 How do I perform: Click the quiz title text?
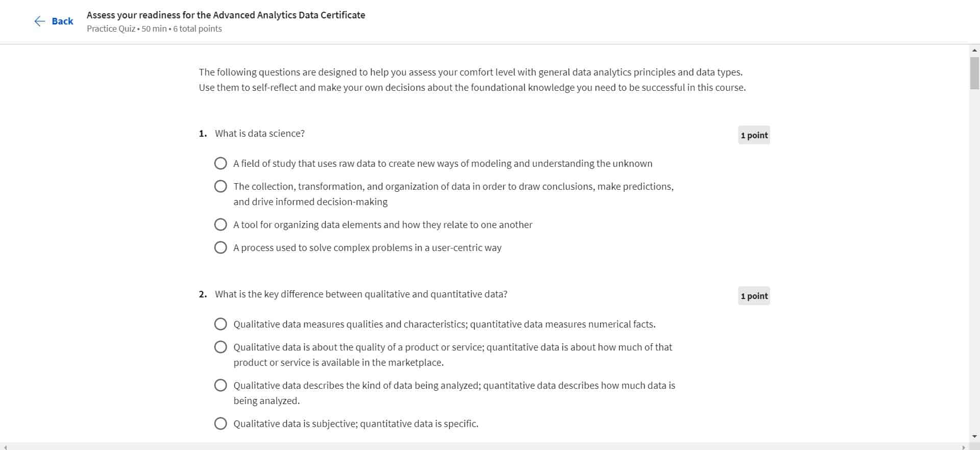tap(226, 15)
